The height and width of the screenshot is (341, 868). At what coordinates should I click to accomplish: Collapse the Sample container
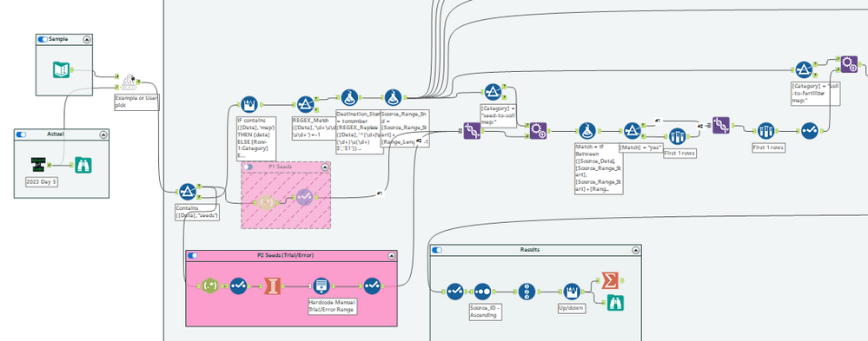[x=87, y=39]
